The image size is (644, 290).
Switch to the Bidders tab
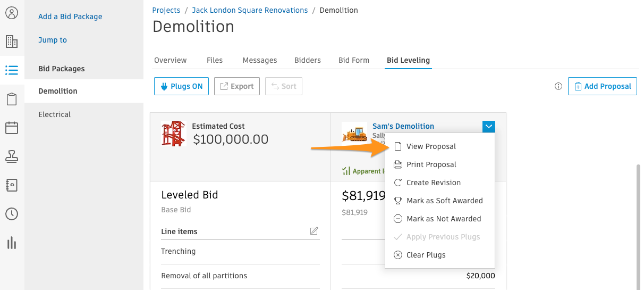pos(308,60)
